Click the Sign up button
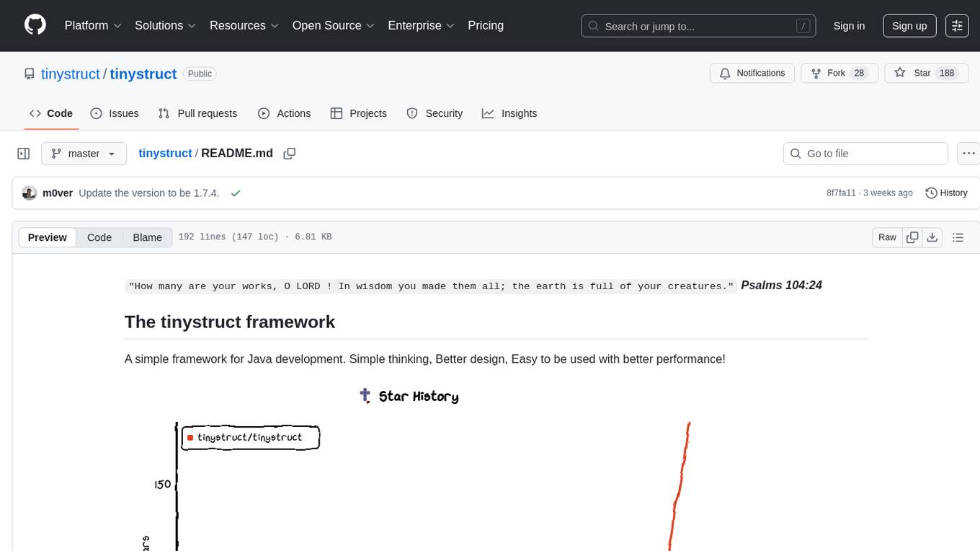Viewport: 980px width, 551px height. tap(909, 26)
